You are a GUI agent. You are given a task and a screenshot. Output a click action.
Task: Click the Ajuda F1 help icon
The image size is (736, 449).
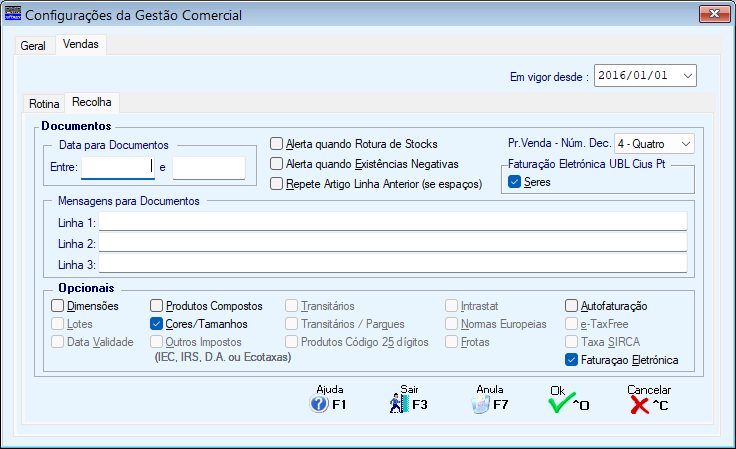pyautogui.click(x=319, y=404)
